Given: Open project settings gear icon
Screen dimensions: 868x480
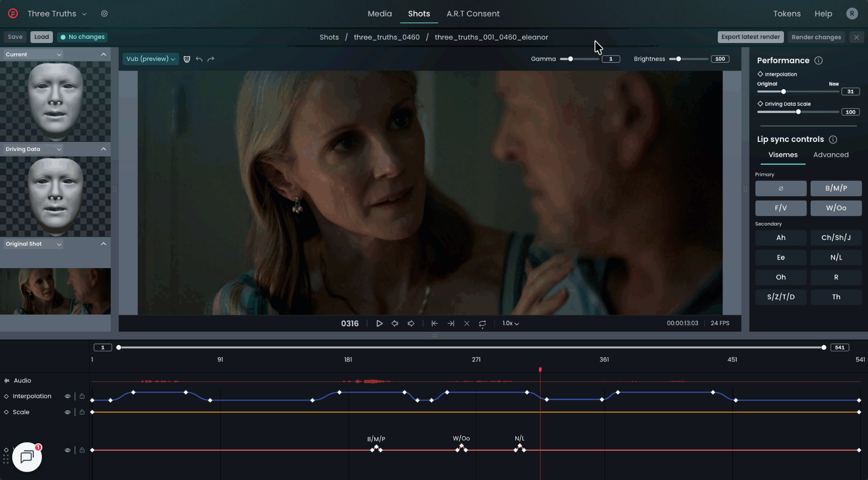Looking at the screenshot, I should pos(104,14).
